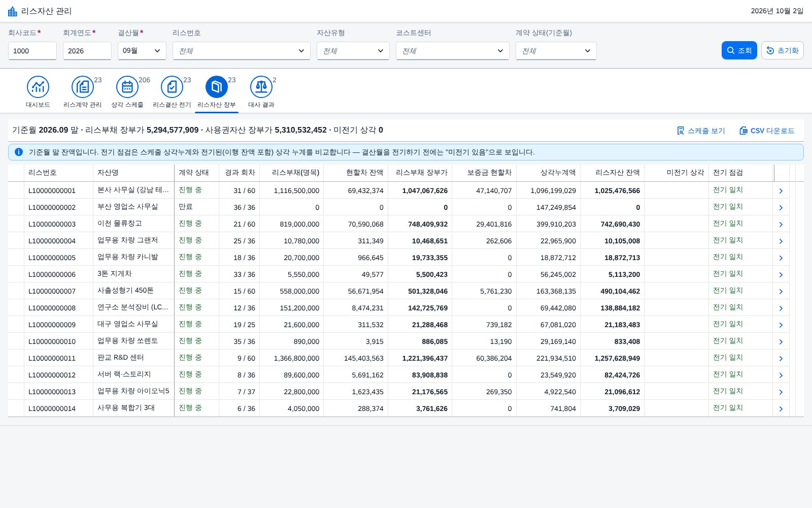Click lease number L10000000004
812x508 pixels.
click(52, 241)
